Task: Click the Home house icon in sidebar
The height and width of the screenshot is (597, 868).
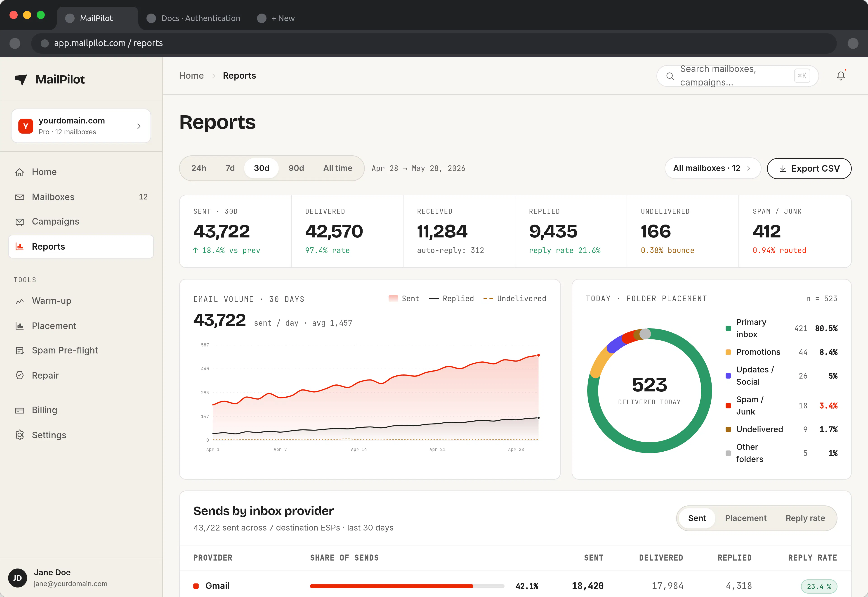Action: point(20,172)
